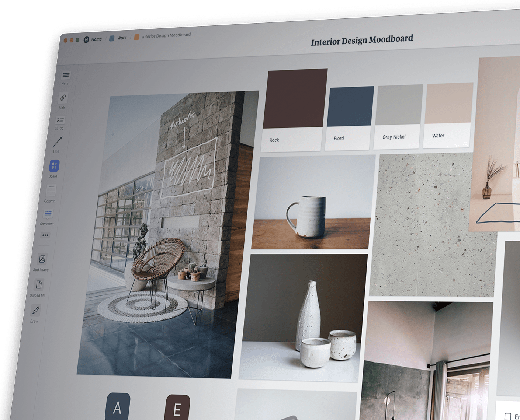520x420 pixels.
Task: Open the Add image tool
Action: (x=42, y=260)
